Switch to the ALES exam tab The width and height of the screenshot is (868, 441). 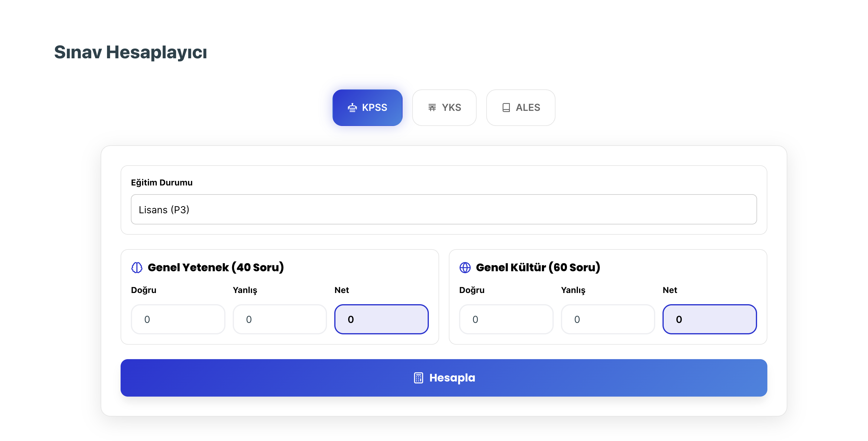coord(521,108)
